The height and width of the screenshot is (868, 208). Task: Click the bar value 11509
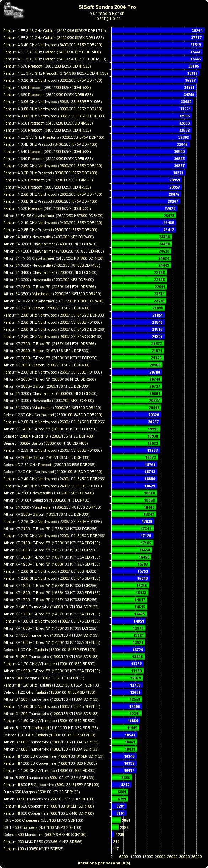pos(132,728)
